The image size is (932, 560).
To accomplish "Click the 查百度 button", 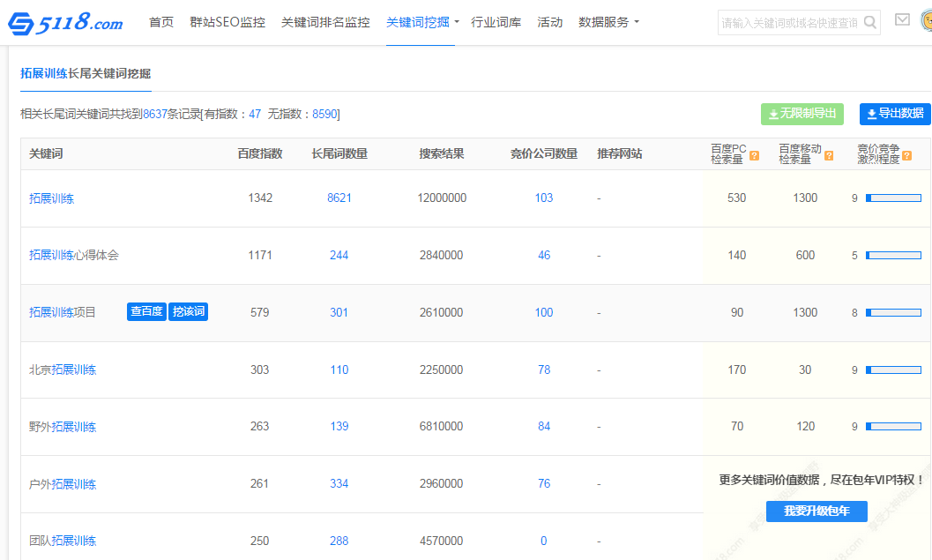I will (x=146, y=312).
